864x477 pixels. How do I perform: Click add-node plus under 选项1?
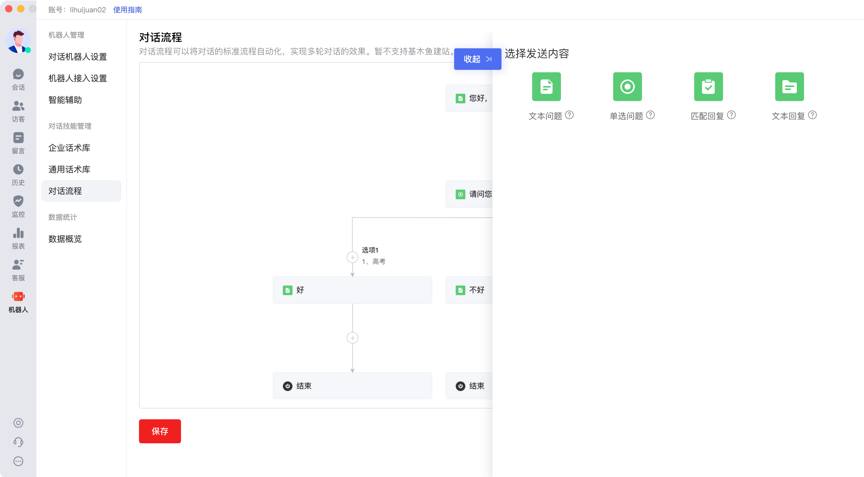[x=352, y=257]
